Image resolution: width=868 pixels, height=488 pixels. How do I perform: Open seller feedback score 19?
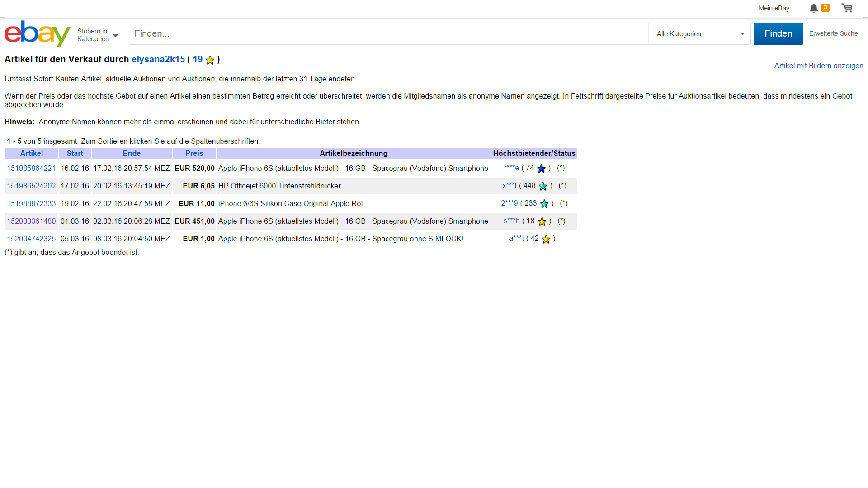click(198, 59)
